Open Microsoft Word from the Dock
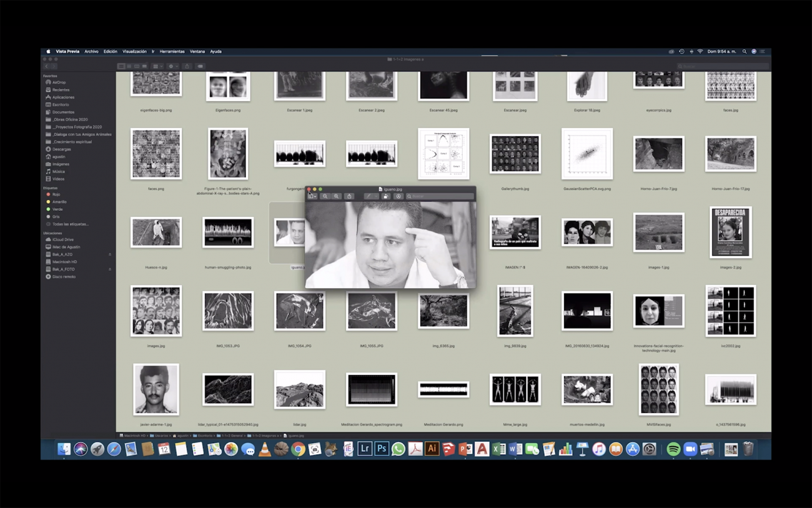This screenshot has height=508, width=812. (515, 449)
